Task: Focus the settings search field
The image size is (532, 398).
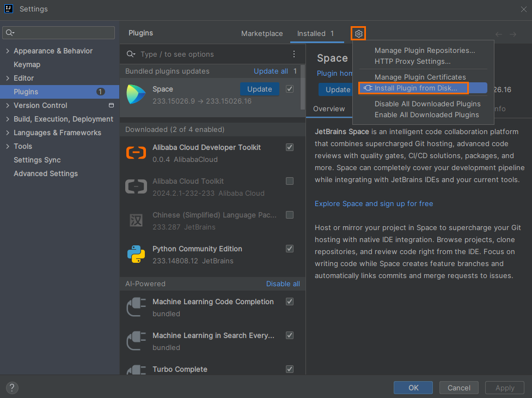Action: point(59,33)
